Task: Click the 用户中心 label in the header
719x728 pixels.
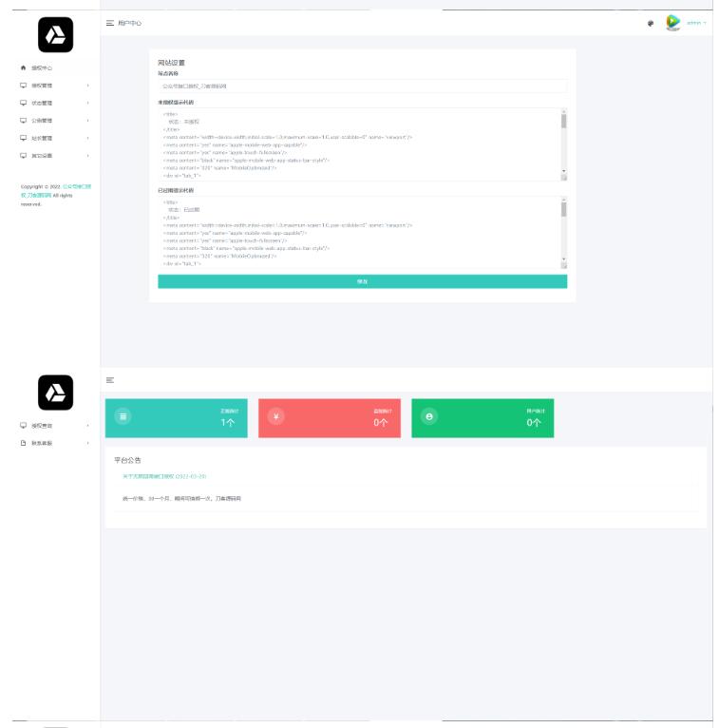Action: 130,23
